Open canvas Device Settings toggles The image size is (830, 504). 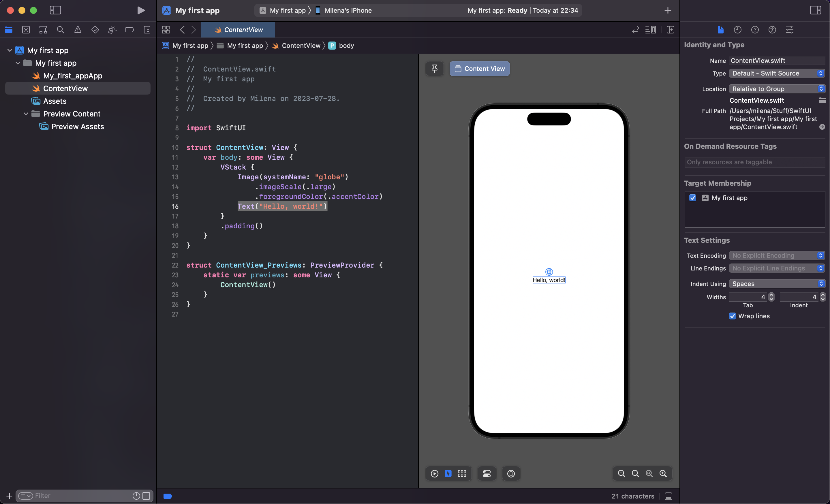pos(487,474)
